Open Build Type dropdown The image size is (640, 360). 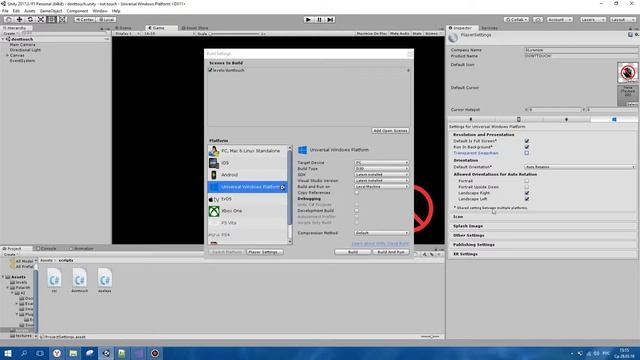pos(381,169)
